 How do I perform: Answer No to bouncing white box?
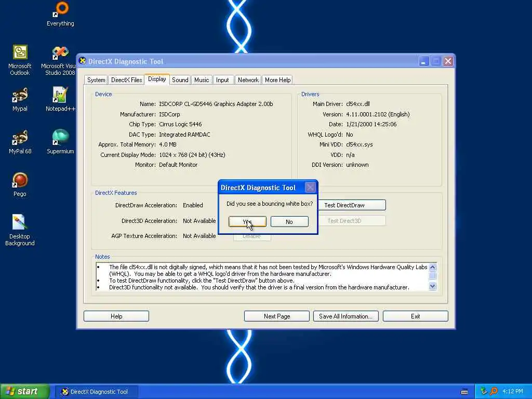(289, 221)
